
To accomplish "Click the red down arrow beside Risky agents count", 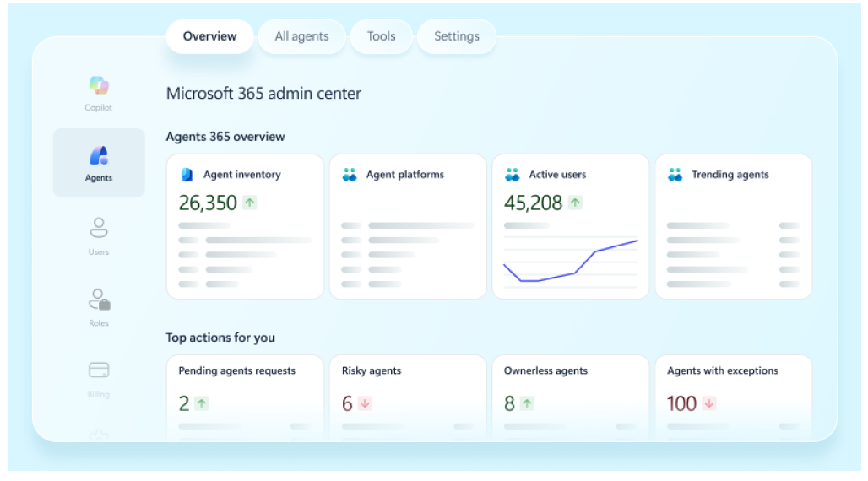I will (x=365, y=403).
